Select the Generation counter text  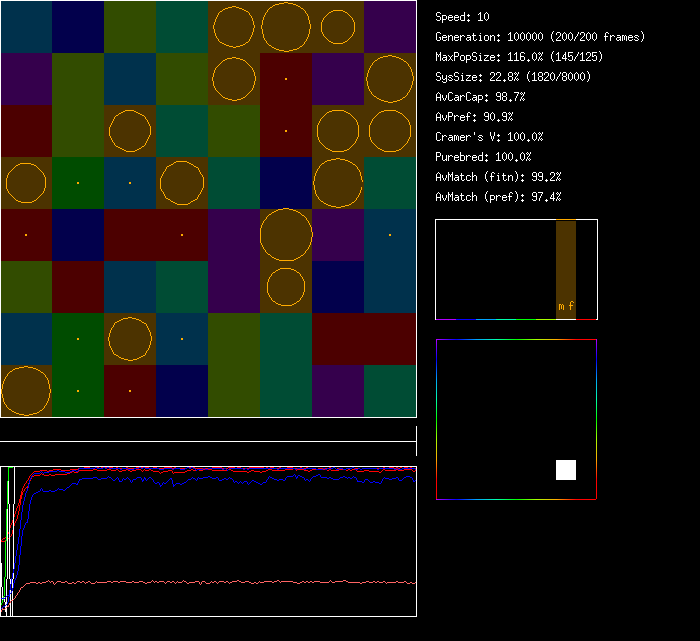(x=539, y=37)
